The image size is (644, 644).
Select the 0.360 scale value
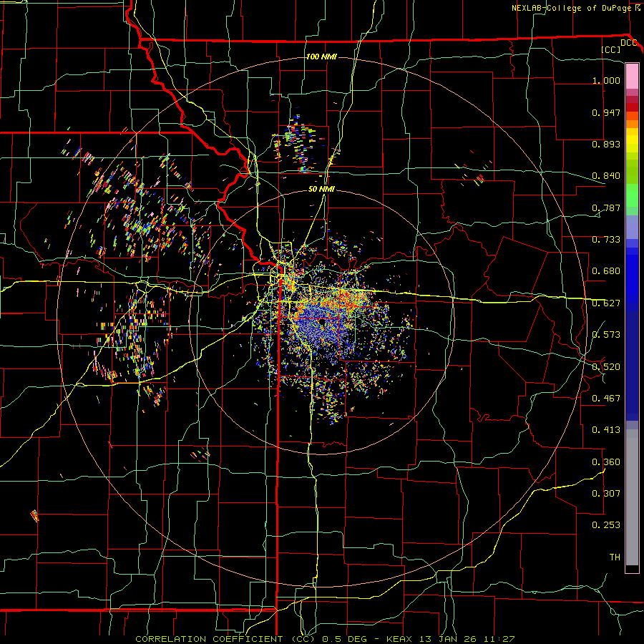coord(606,462)
